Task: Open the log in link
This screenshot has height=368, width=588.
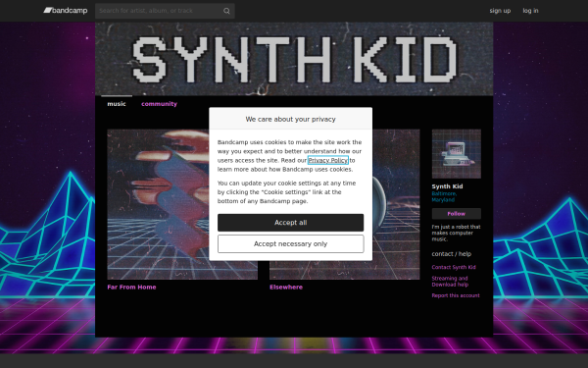Action: (x=530, y=11)
